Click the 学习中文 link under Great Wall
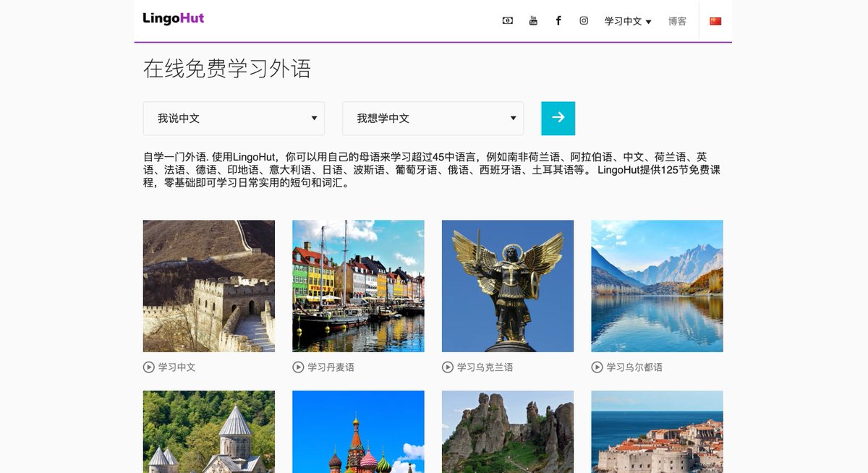Screen dimensions: 868x473 point(177,367)
